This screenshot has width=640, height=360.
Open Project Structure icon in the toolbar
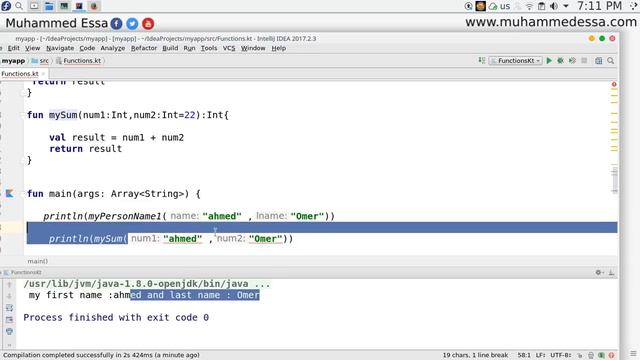(598, 60)
